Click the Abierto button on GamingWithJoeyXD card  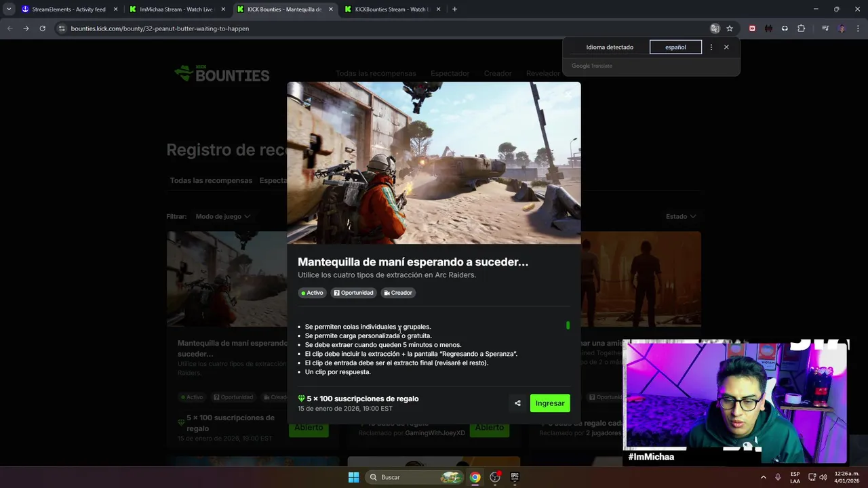[x=490, y=428]
